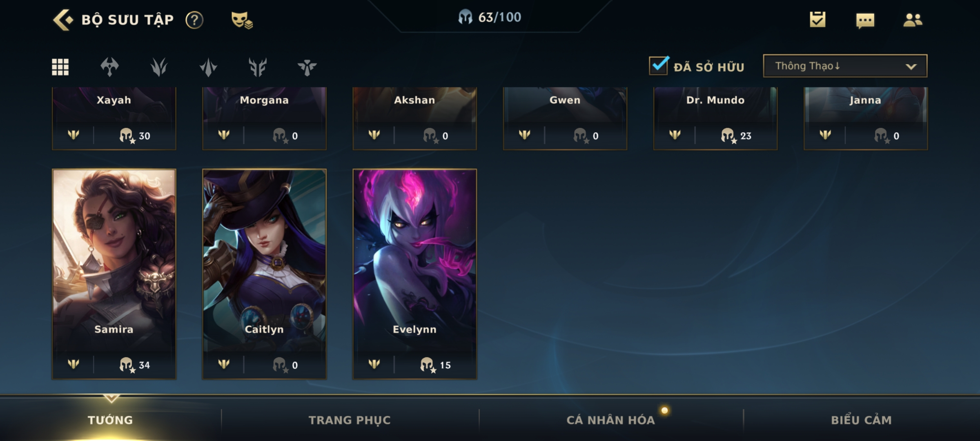Open the missions checklist icon
The width and height of the screenshot is (980, 441).
point(817,20)
